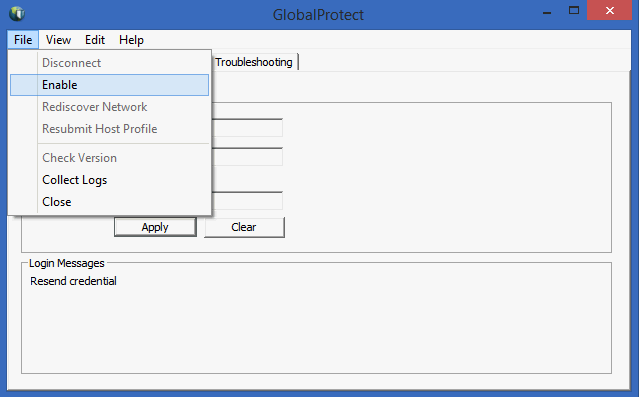Open the View menu
Viewport: 639px width, 397px height.
[58, 40]
